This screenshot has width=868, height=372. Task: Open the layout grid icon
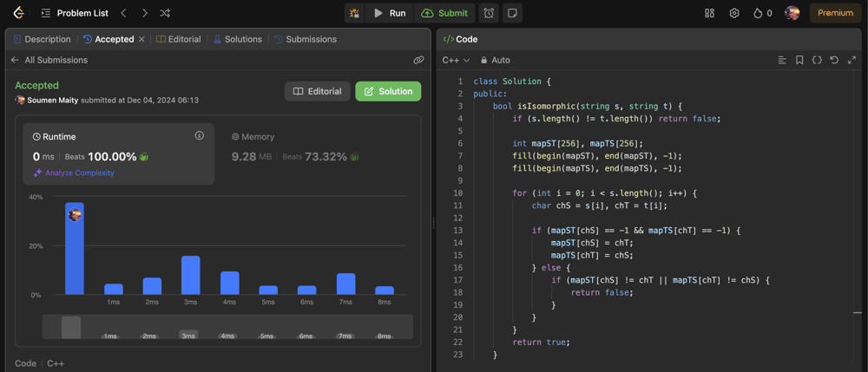pos(709,13)
